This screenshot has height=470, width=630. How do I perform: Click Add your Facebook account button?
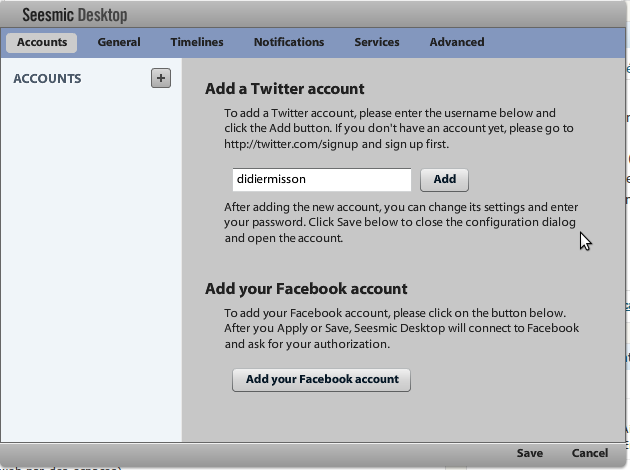click(x=321, y=380)
